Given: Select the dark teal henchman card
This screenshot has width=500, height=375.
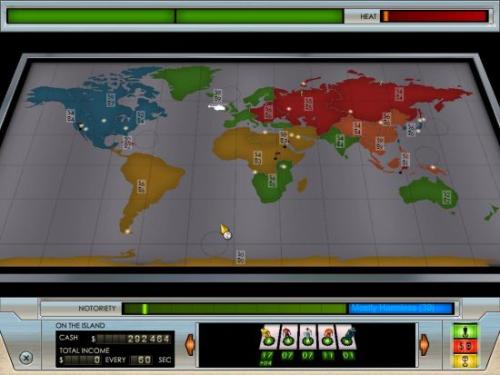Looking at the screenshot, I should [x=347, y=338].
